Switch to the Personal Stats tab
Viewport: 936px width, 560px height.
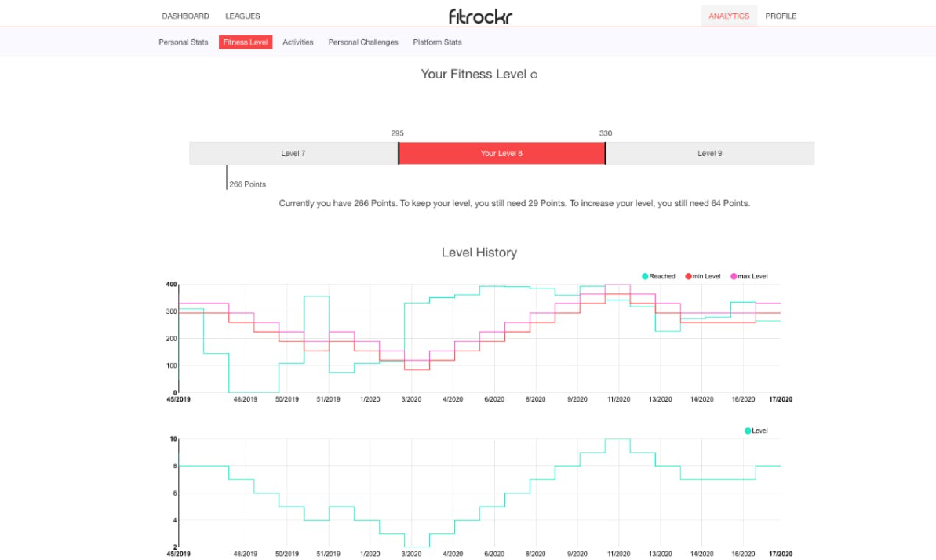tap(184, 42)
